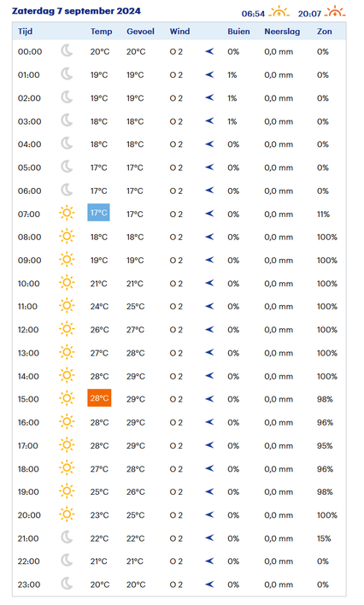Select the Gevoel column header

140,32
